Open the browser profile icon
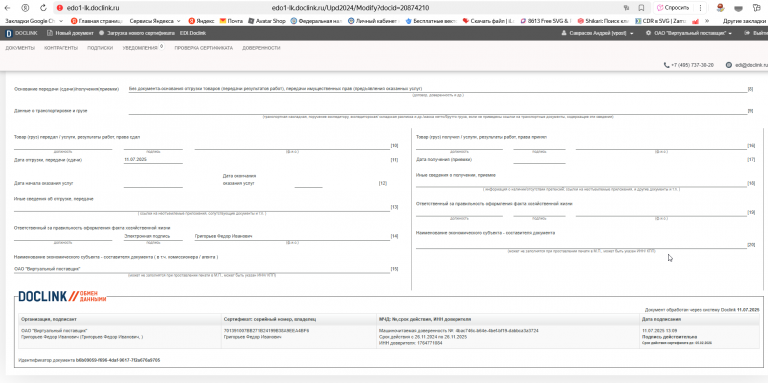The width and height of the screenshot is (768, 383). coord(25,8)
